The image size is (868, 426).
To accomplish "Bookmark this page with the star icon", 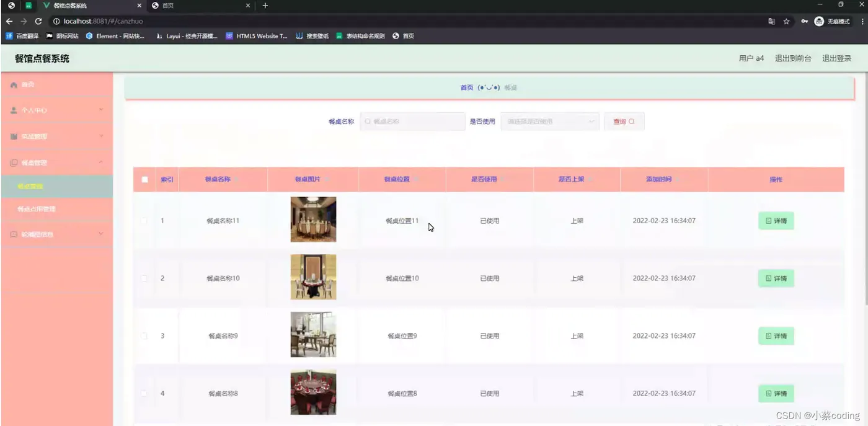I will (x=787, y=21).
